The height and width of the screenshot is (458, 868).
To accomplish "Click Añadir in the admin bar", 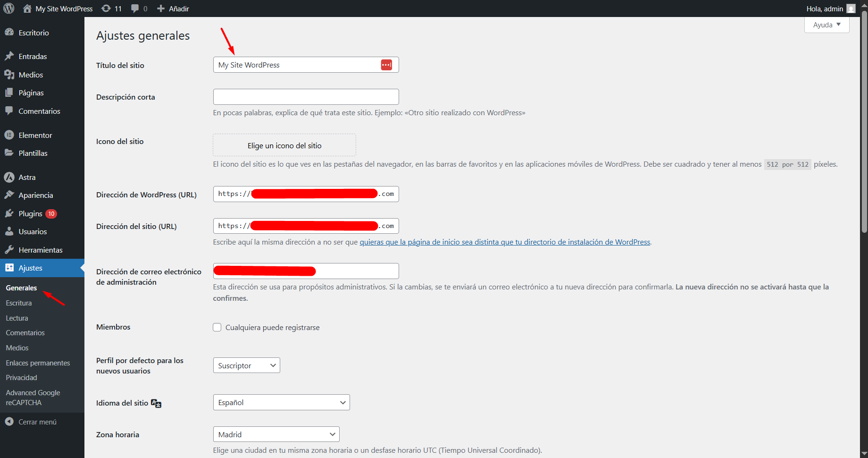I will (x=179, y=8).
